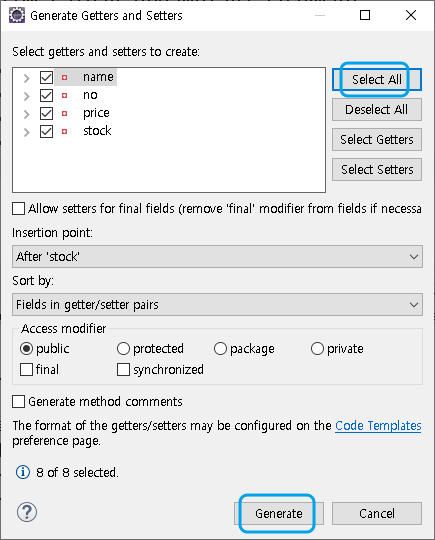435x540 pixels.
Task: Enable Generate method comments checkbox
Action: (19, 402)
